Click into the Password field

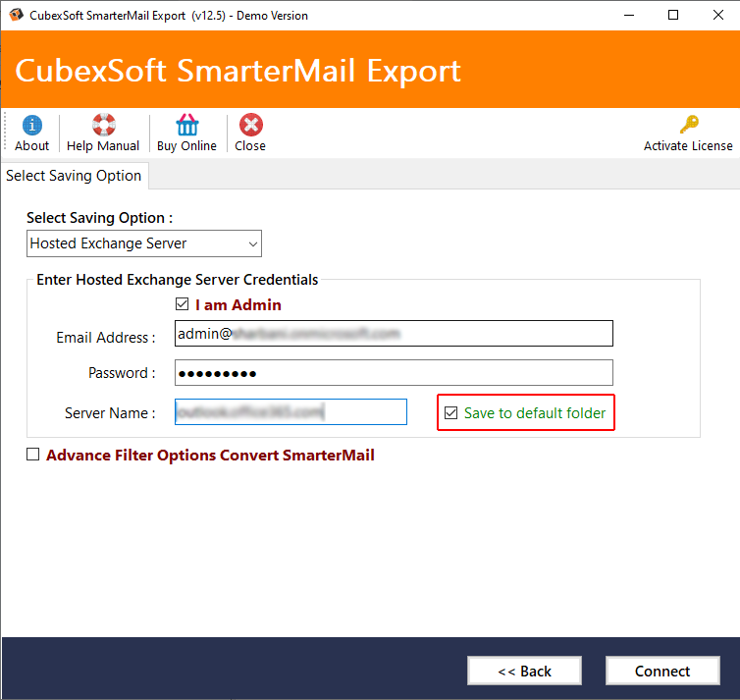(x=394, y=373)
